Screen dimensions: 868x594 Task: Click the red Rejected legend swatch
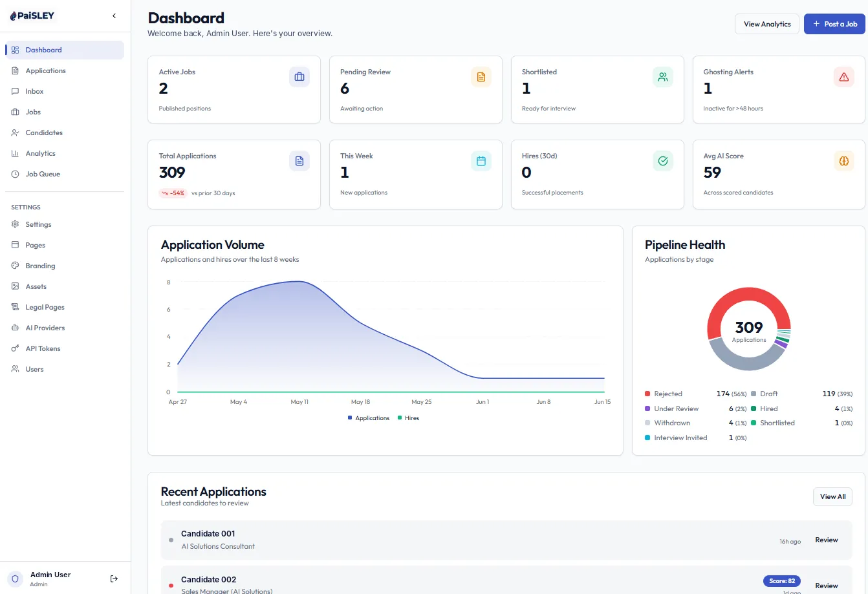pyautogui.click(x=647, y=394)
